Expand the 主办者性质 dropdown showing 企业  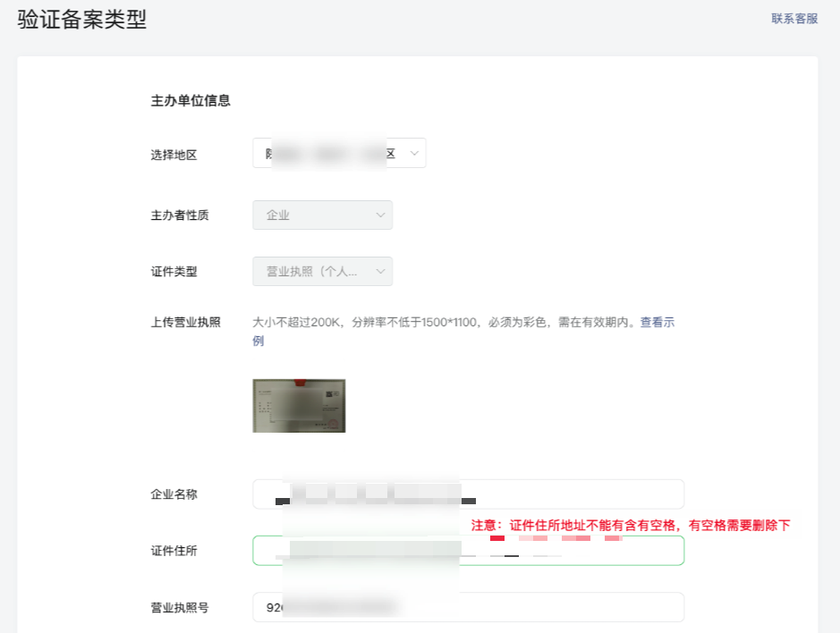320,215
